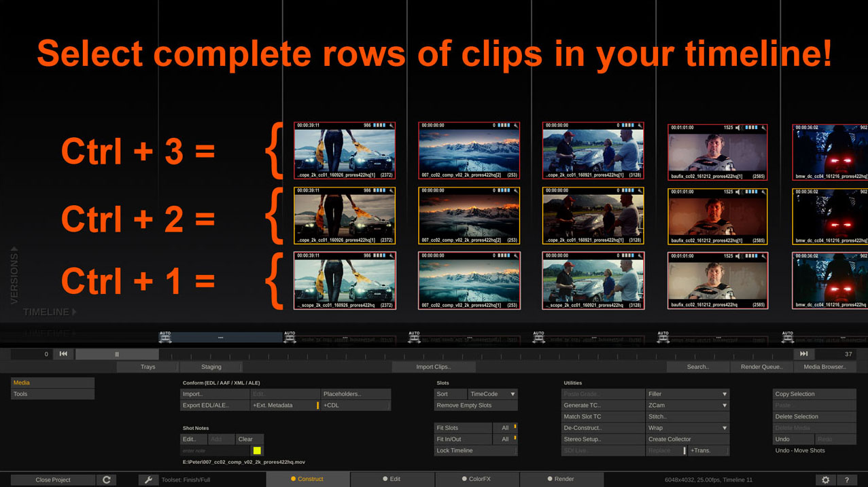Image resolution: width=868 pixels, height=487 pixels.
Task: Open project settings via the gear icon
Action: (x=825, y=480)
